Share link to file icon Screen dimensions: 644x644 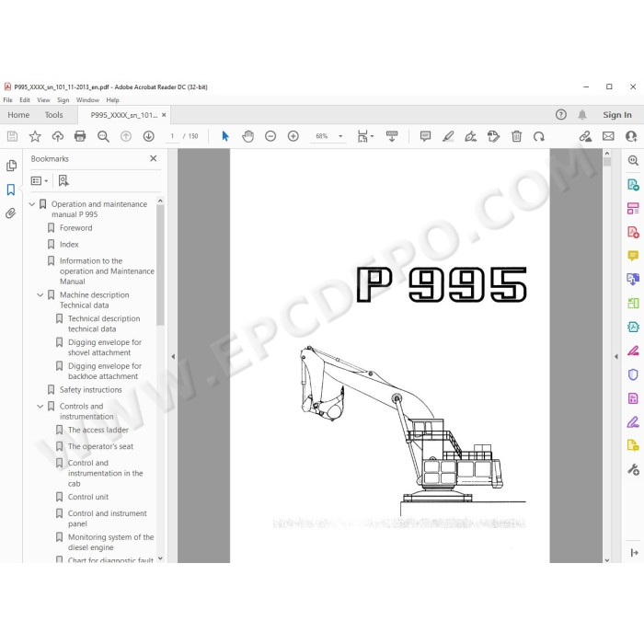pyautogui.click(x=585, y=136)
